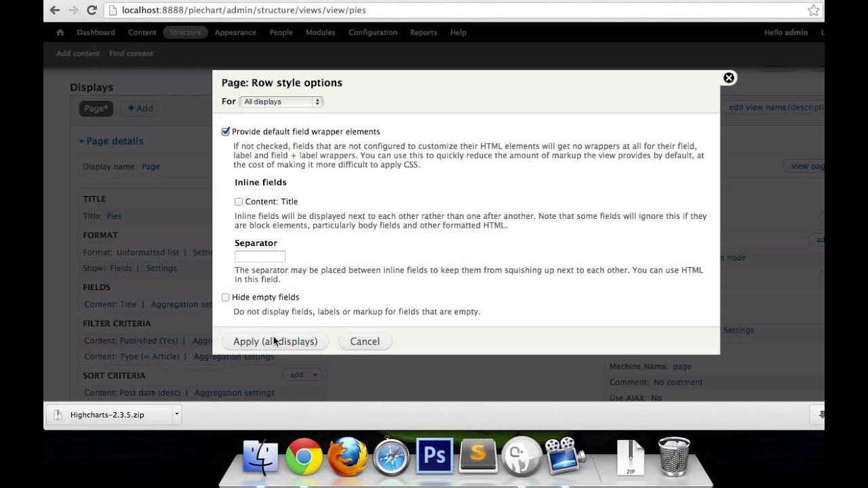Focus the Separator text field
This screenshot has width=868, height=488.
[x=260, y=256]
